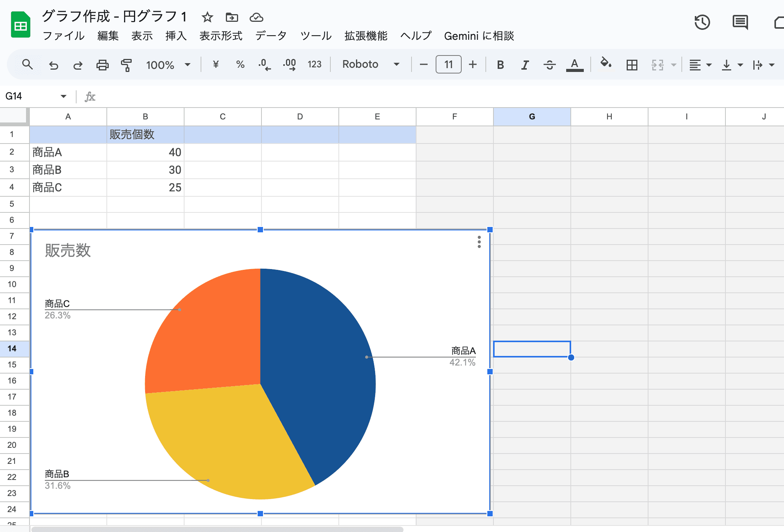Open the zoom level dropdown
The width and height of the screenshot is (784, 532).
point(168,65)
